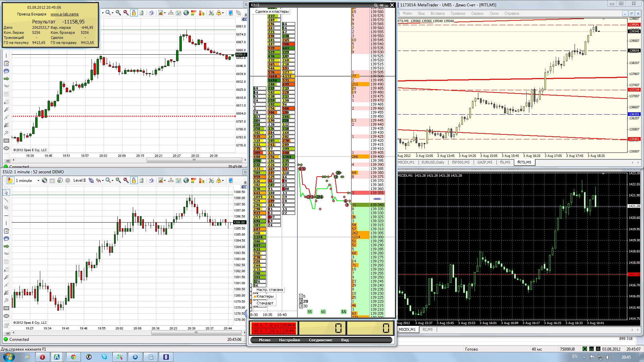Select the arrow pointer tool in ESU2 sidebar
This screenshot has height=362, width=644.
click(6, 192)
